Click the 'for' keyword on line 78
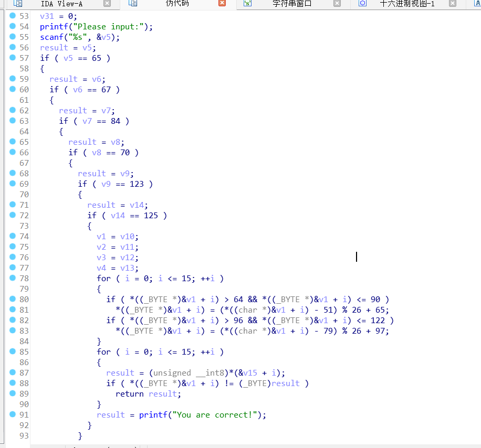This screenshot has height=448, width=481. point(103,279)
